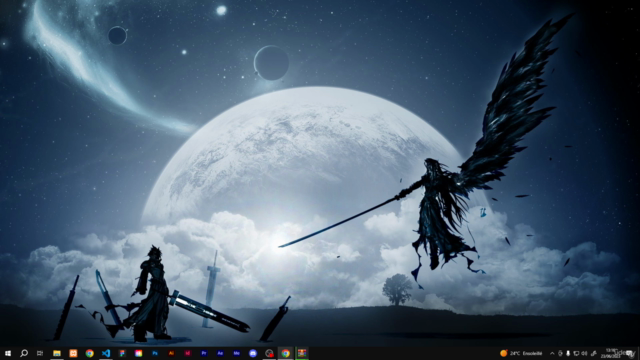Open the 24°C Ensoleillé weather widget
Viewport: 640px width, 360px height.
(521, 353)
